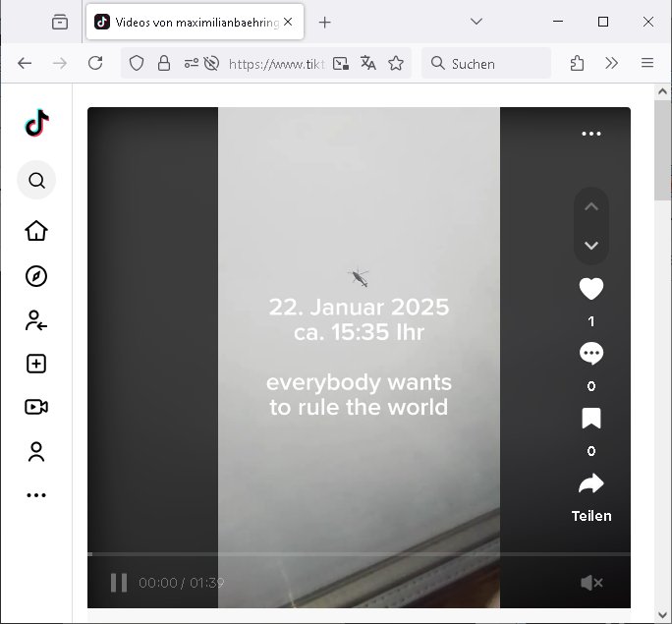672x624 pixels.
Task: Reload the current page
Action: pyautogui.click(x=95, y=64)
